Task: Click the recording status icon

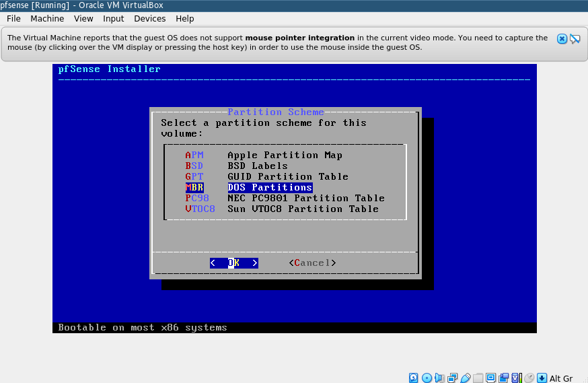Action: [504, 378]
